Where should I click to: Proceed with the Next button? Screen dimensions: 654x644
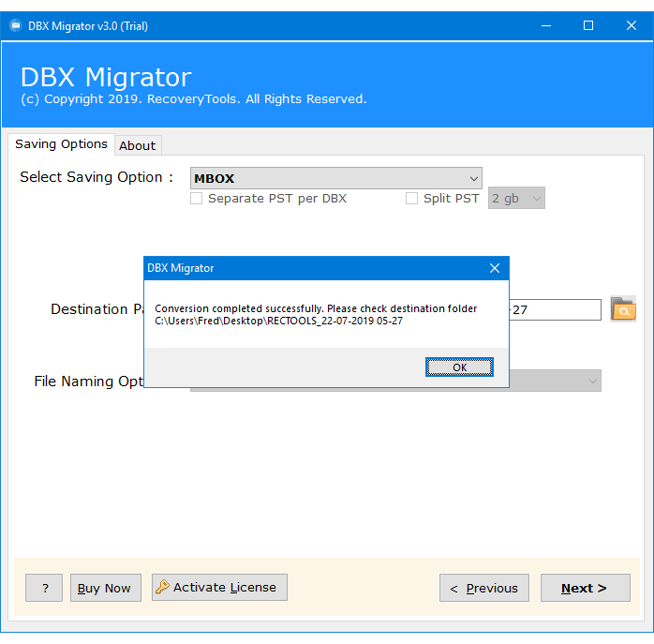pos(586,588)
